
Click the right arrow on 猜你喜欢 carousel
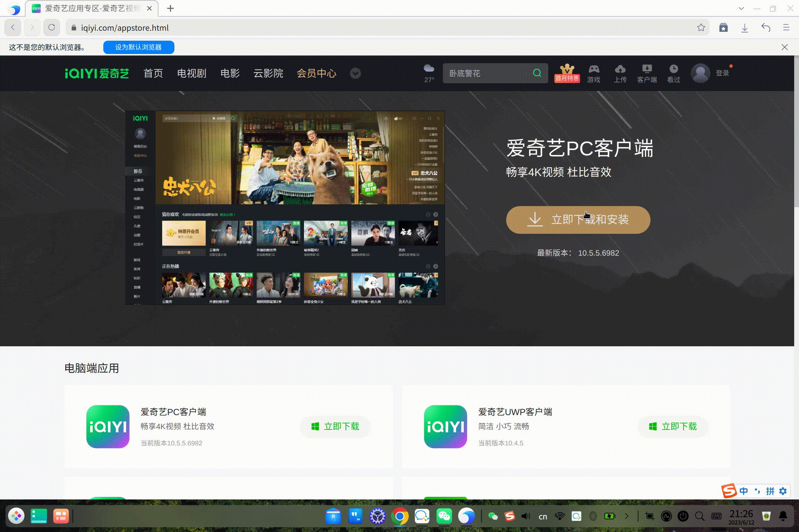point(435,214)
